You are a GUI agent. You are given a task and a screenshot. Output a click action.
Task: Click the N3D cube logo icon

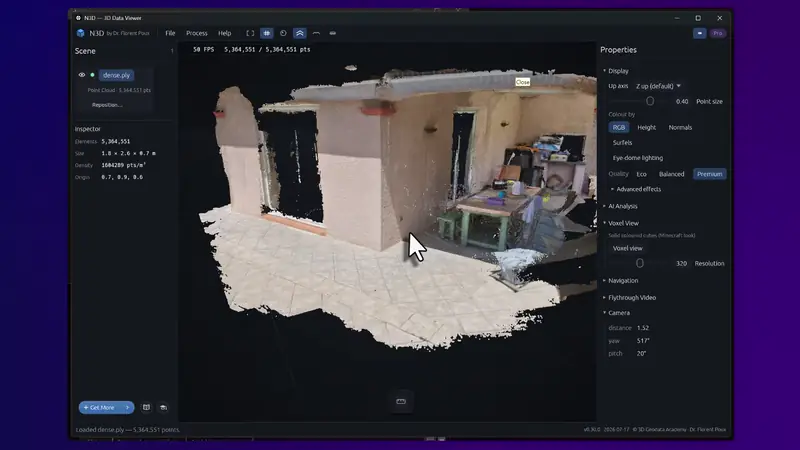pyautogui.click(x=81, y=33)
